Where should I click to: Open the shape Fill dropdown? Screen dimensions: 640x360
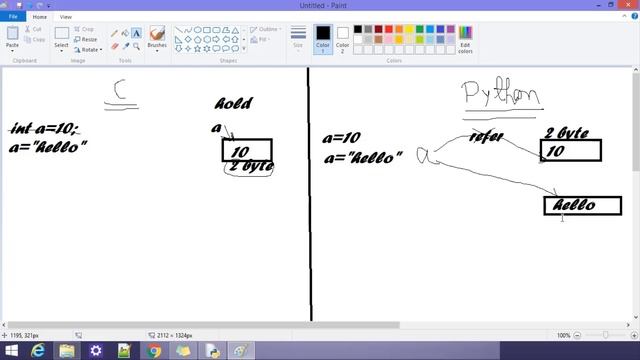point(260,40)
